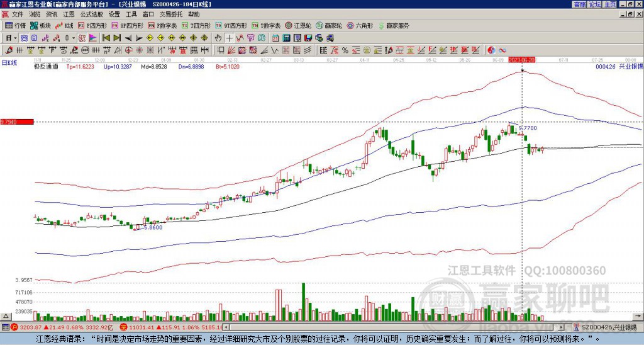Click horizontal scrollbar right arrow

[561, 327]
